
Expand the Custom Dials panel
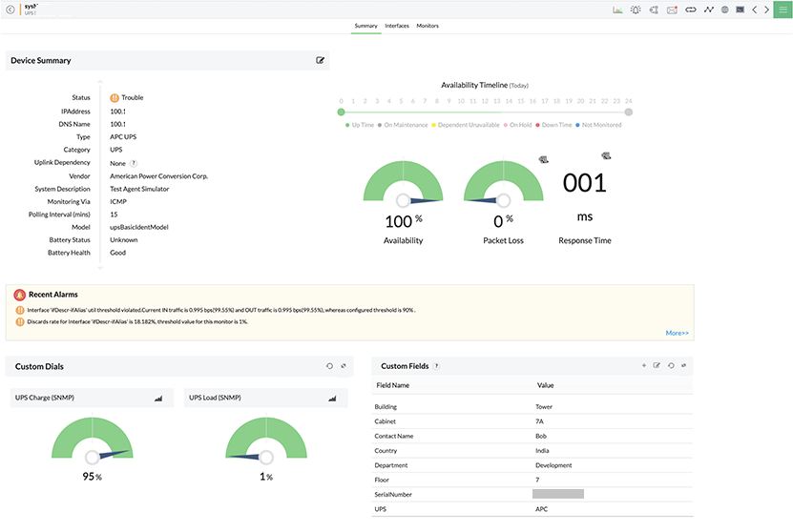[344, 366]
